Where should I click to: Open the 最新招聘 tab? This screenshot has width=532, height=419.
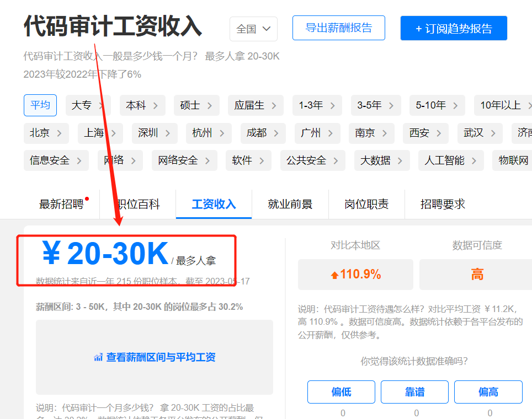61,204
